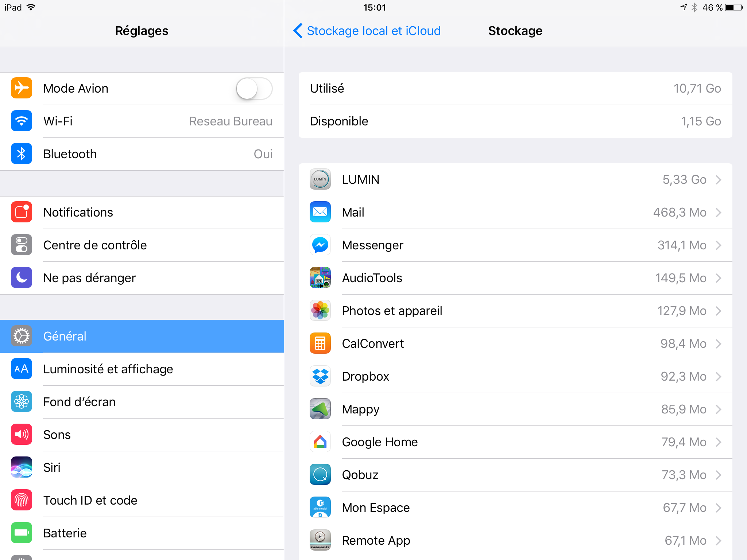
Task: Open the Notifications settings menu
Action: 142,212
